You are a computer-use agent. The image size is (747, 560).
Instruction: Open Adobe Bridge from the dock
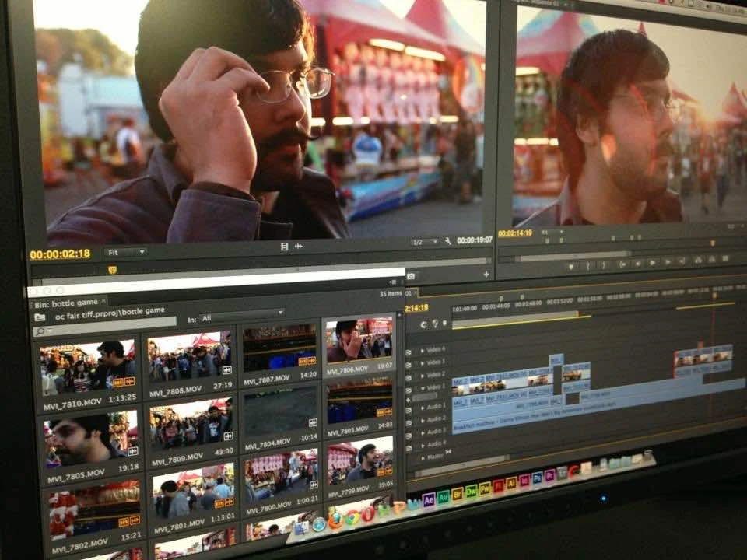click(x=458, y=494)
